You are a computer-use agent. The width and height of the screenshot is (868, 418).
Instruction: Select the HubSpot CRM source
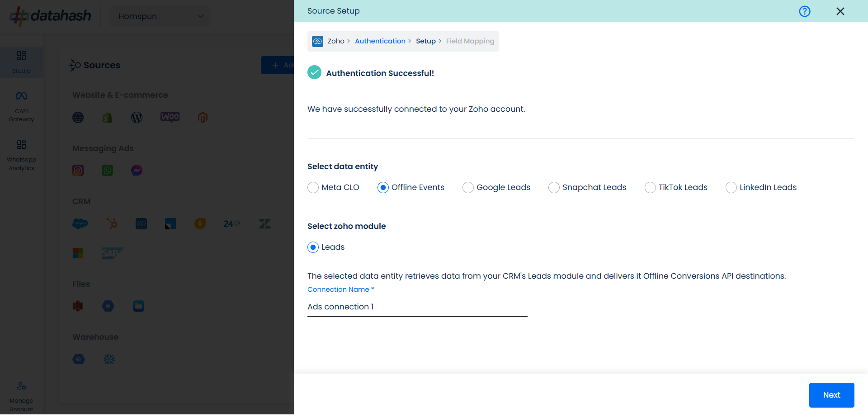pos(112,224)
